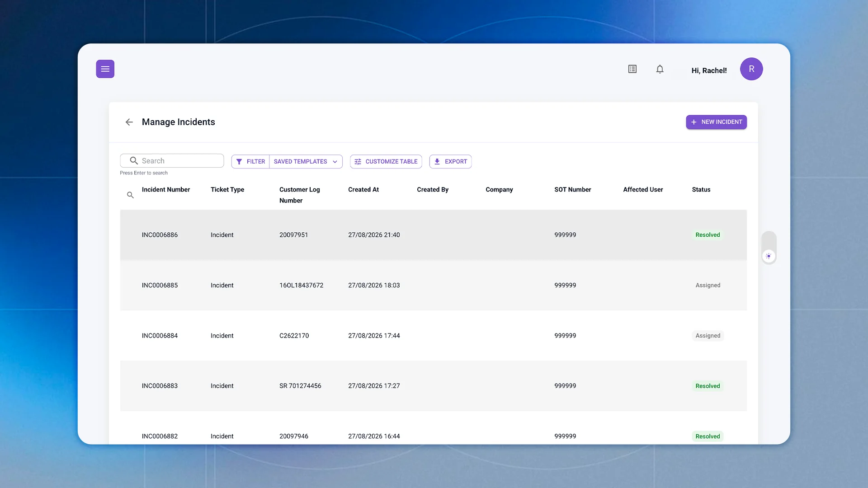Focus the Search input field

point(172,161)
